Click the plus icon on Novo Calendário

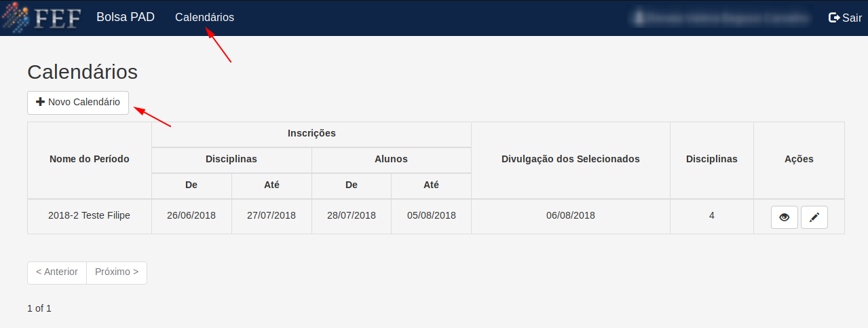40,102
